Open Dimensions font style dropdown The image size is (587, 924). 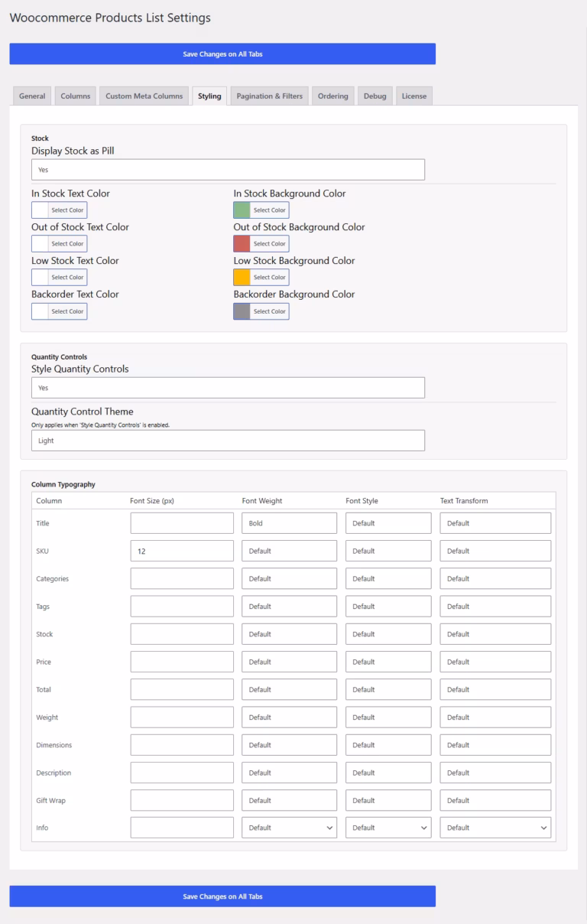pyautogui.click(x=388, y=745)
